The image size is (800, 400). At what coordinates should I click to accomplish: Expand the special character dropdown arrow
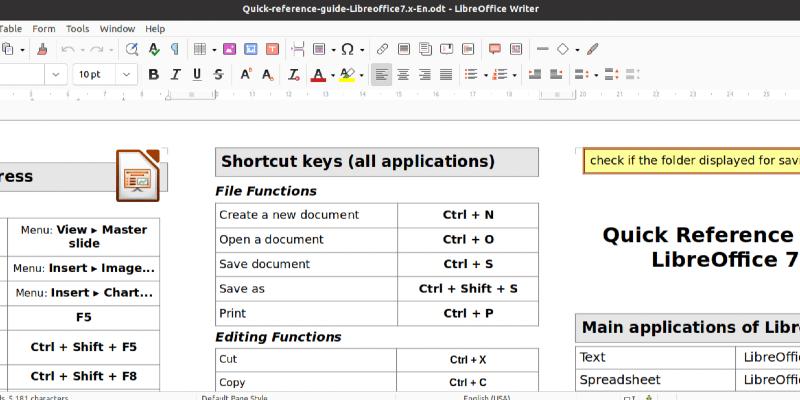coord(361,49)
